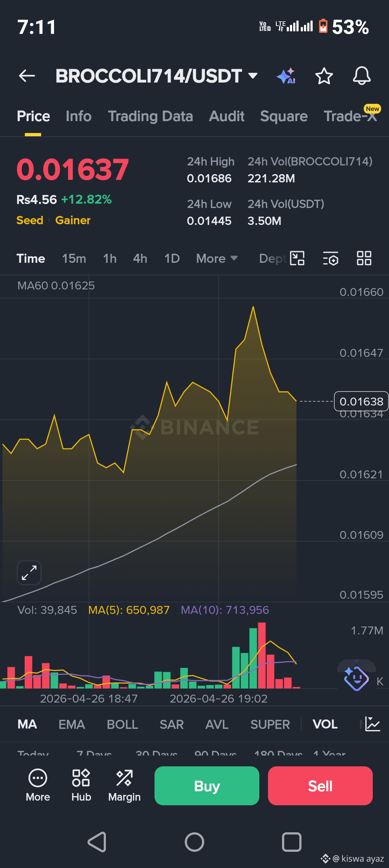Tap the Vol: 39,845 readout

[x=47, y=610]
